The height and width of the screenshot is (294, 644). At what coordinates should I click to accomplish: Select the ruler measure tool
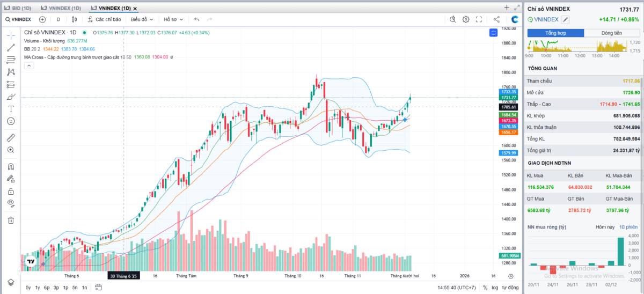(11, 138)
